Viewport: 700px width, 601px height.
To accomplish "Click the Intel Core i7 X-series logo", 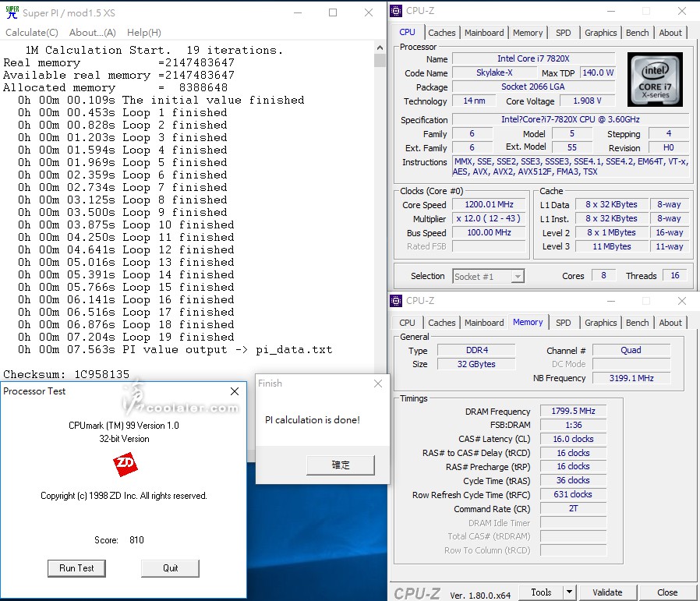I will point(655,80).
